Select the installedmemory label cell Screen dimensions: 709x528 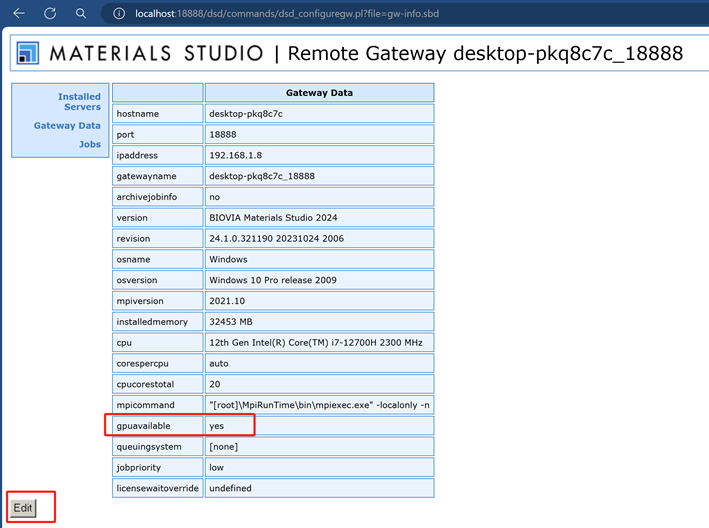pos(157,321)
